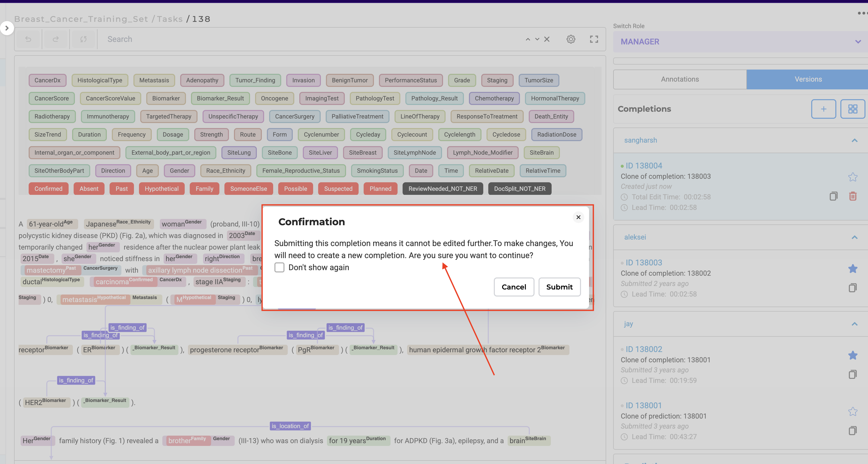
Task: Toggle fullscreen view icon
Action: 594,39
